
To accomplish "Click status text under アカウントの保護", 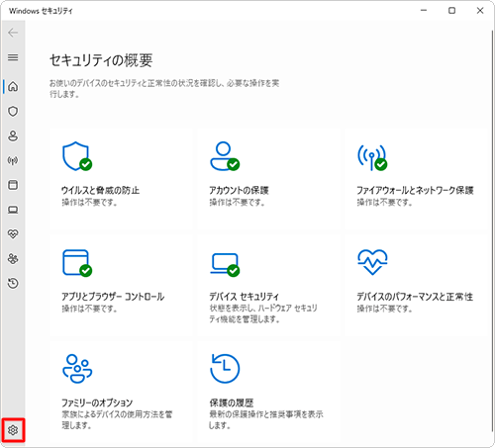I will point(238,203).
